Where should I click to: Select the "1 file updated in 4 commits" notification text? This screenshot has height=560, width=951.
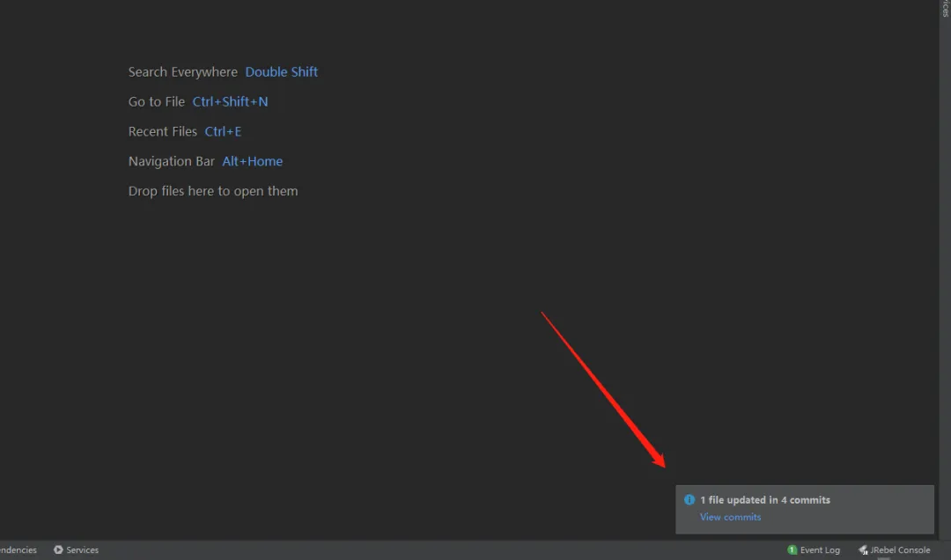[765, 500]
